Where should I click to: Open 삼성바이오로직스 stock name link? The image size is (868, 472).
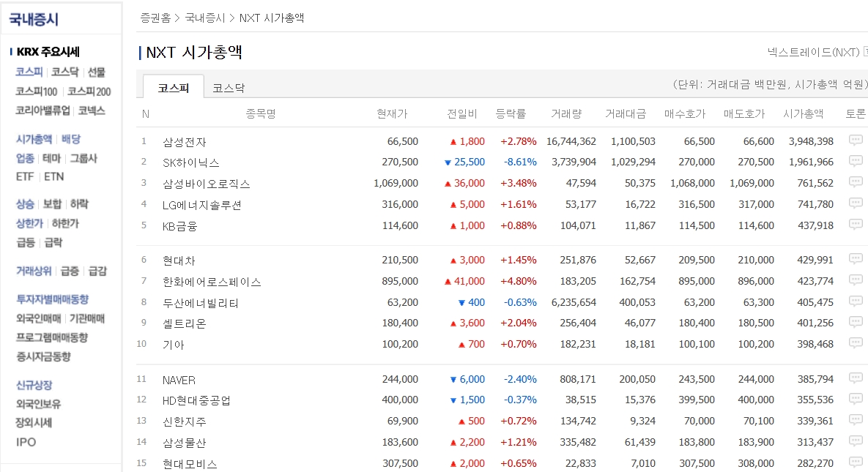point(206,183)
